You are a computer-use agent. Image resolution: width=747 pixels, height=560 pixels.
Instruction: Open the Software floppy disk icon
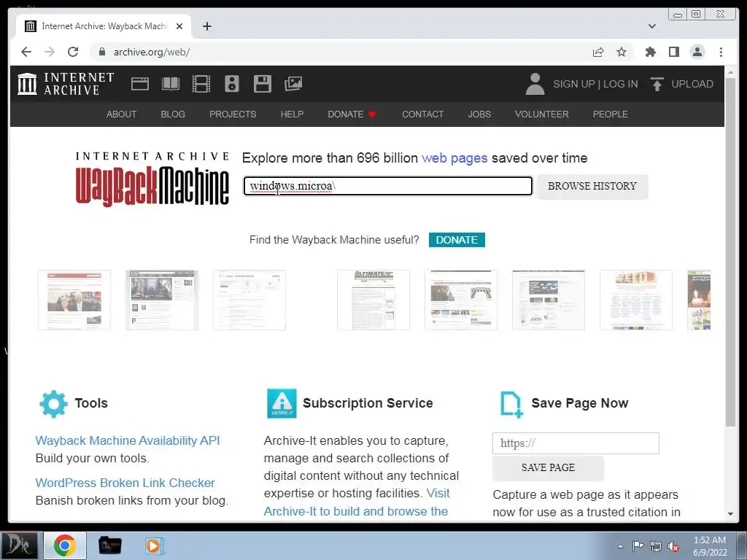263,84
